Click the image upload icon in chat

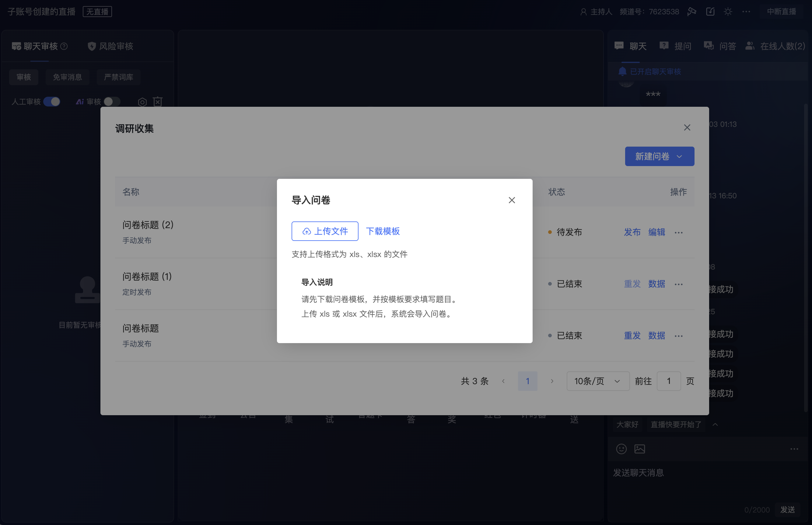tap(639, 449)
